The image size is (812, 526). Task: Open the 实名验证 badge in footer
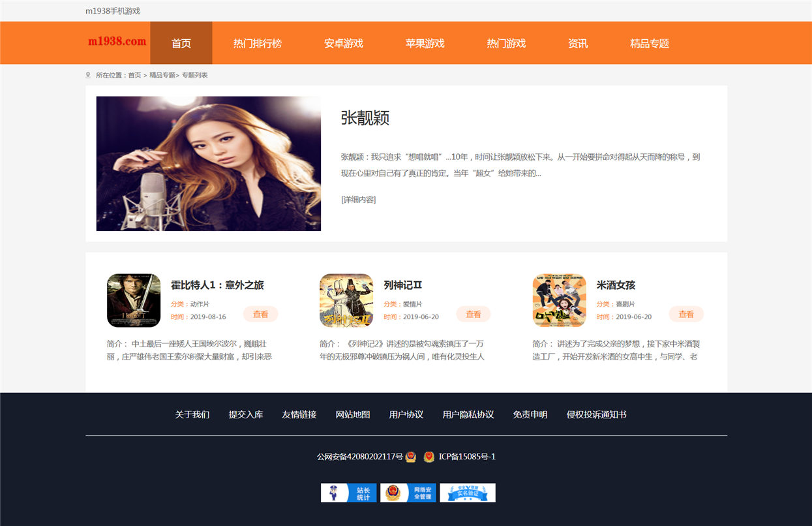coord(468,493)
